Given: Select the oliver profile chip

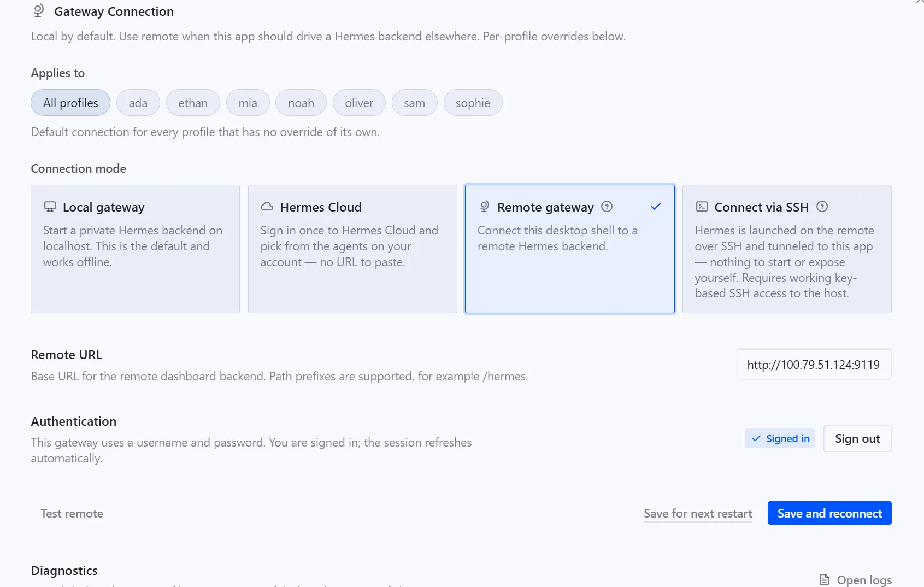Looking at the screenshot, I should click(x=359, y=103).
